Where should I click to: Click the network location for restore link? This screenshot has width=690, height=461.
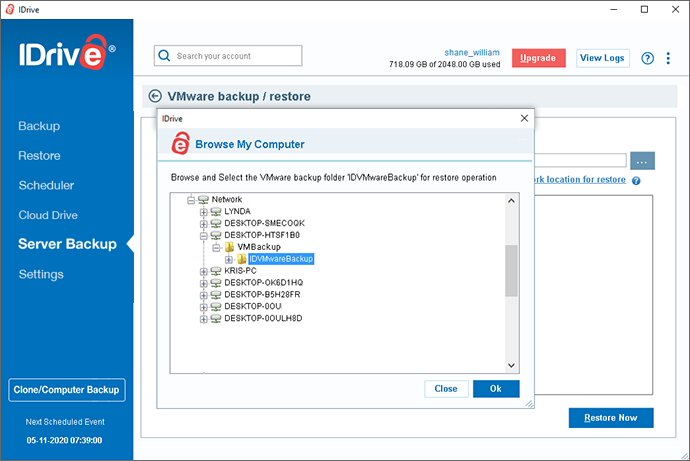coord(580,179)
